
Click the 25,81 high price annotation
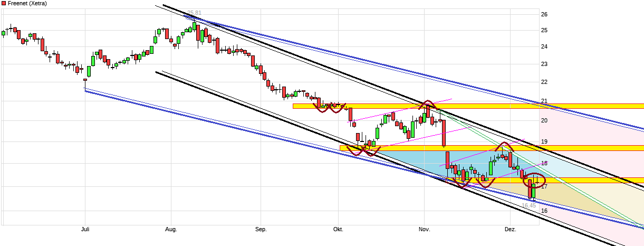point(195,13)
